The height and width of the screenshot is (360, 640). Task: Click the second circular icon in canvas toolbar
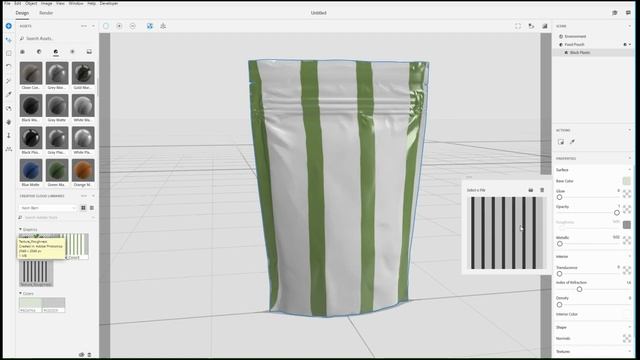click(119, 26)
